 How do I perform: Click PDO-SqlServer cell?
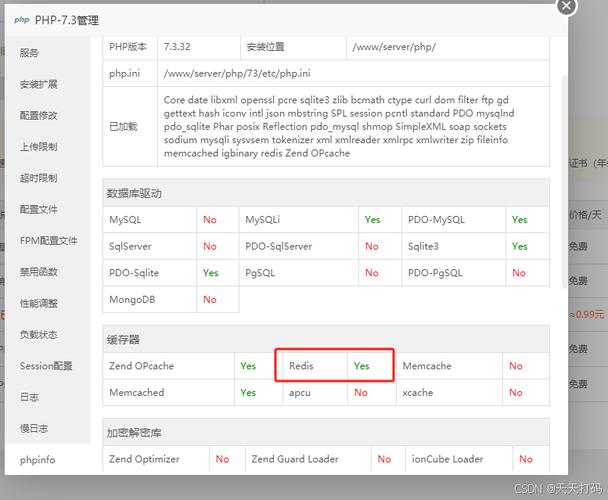click(x=299, y=246)
